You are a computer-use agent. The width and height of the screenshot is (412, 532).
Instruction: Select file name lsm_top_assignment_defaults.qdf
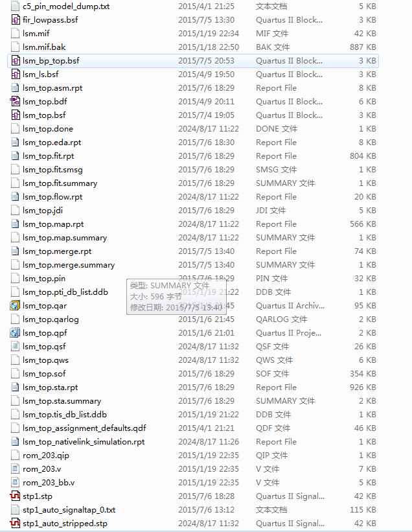(x=84, y=428)
